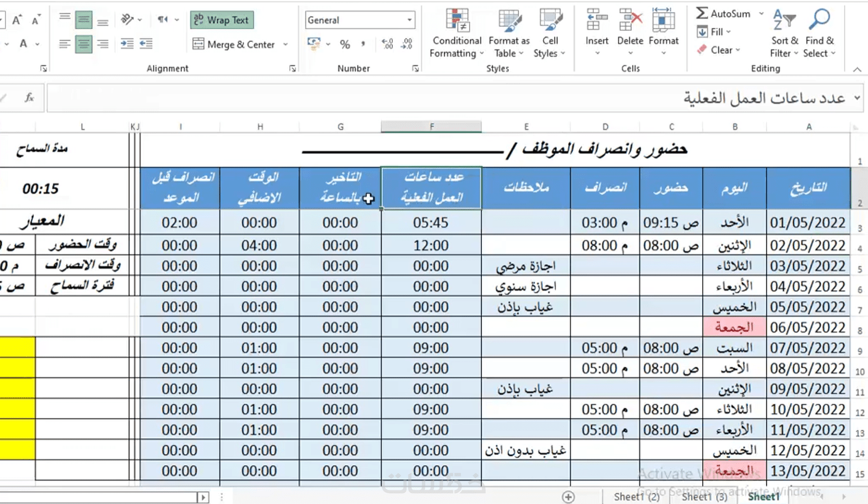This screenshot has height=504, width=868.
Task: Click the Decrease Font Size icon
Action: click(x=36, y=20)
